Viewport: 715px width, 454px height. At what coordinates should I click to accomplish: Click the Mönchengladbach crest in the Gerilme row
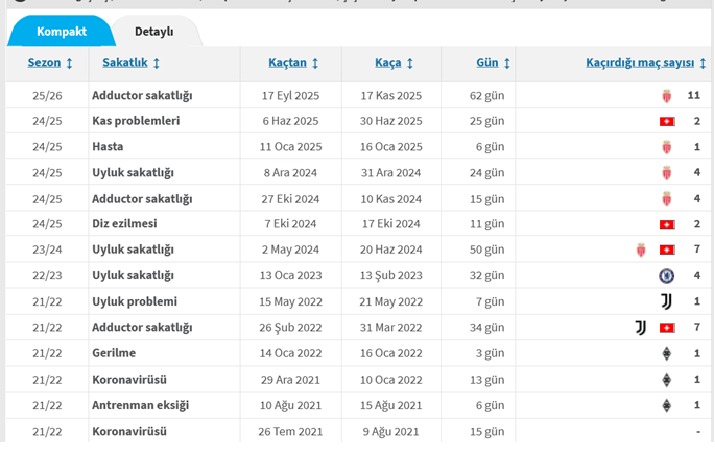pos(667,353)
